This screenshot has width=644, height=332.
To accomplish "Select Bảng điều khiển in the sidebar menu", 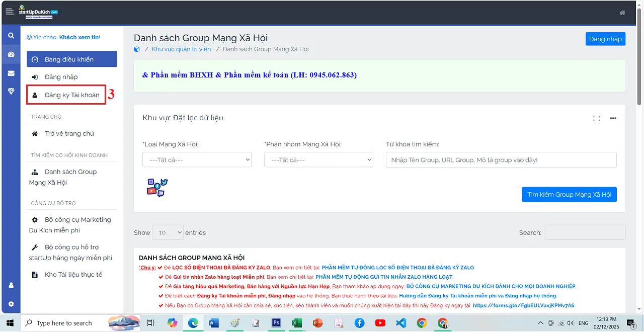I will click(x=71, y=59).
